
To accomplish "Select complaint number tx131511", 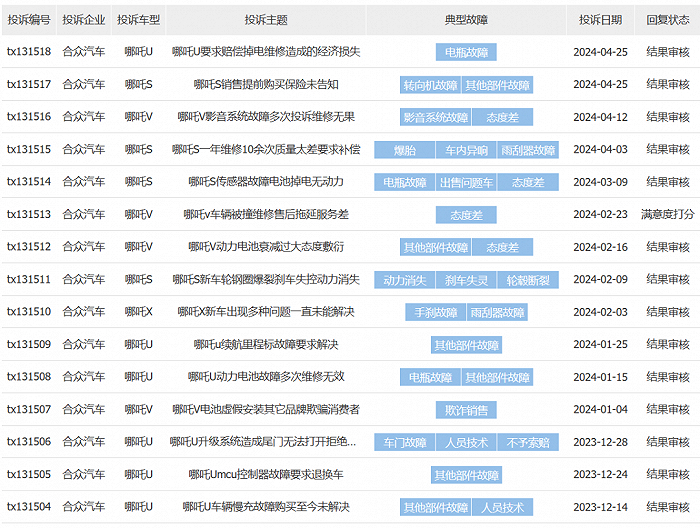I will pyautogui.click(x=29, y=280).
